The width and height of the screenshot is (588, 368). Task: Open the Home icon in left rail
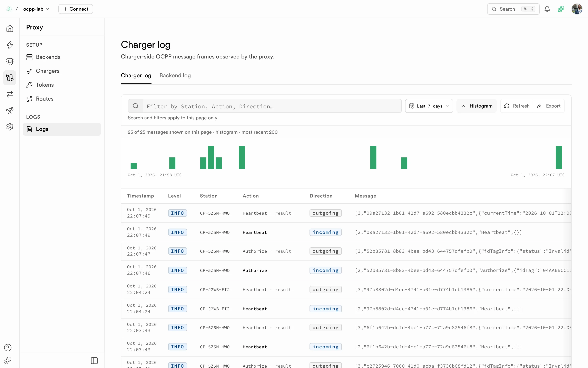[10, 28]
